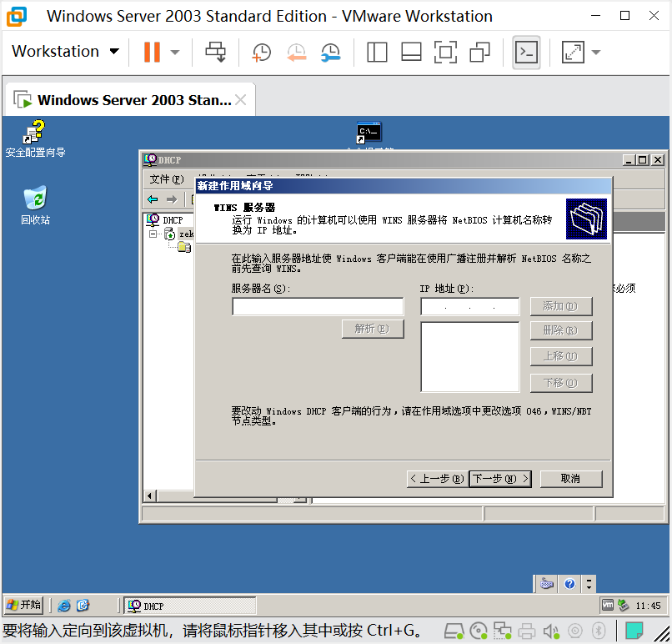The image size is (672, 644).
Task: Click the 添加(D) add button
Action: [561, 306]
